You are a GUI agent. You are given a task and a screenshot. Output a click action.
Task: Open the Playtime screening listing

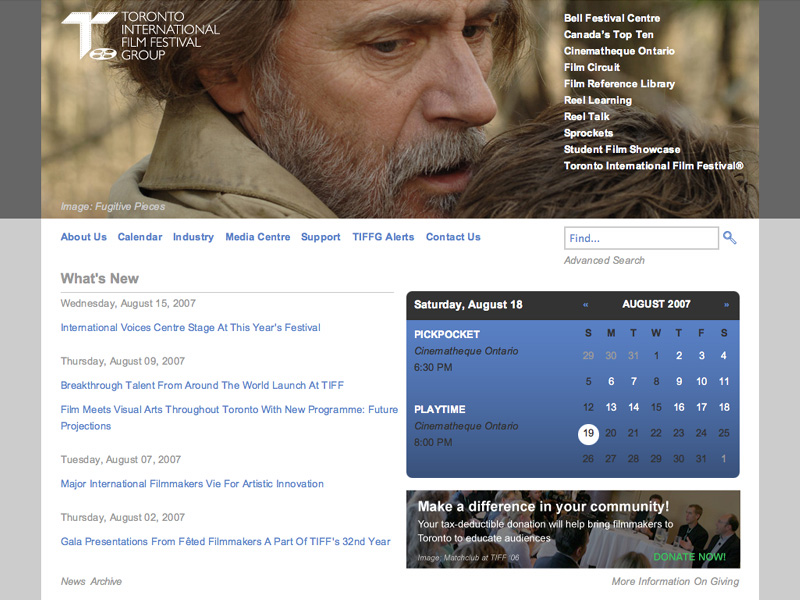[441, 409]
